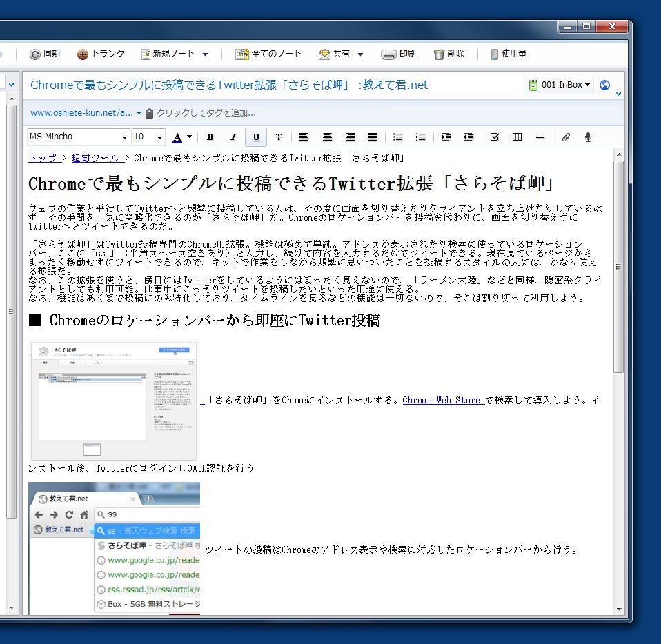This screenshot has height=644, width=661.
Task: Insert checkbox to-do item
Action: coord(495,137)
